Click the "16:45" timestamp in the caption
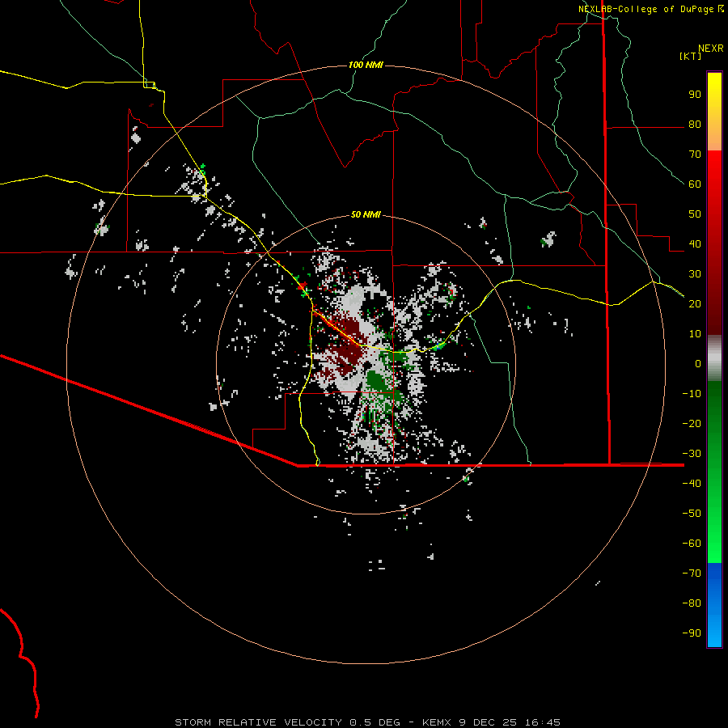This screenshot has height=728, width=728. 543,722
